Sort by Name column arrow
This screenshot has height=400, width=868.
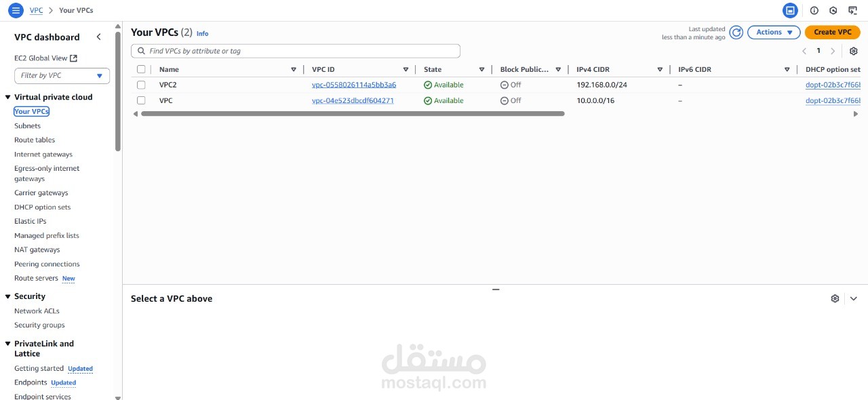click(x=294, y=69)
